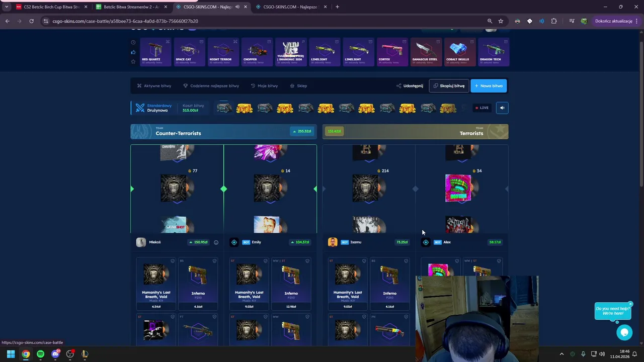Click the Koszt bitwy 315.00zł value
This screenshot has width=644, height=362.
[190, 111]
